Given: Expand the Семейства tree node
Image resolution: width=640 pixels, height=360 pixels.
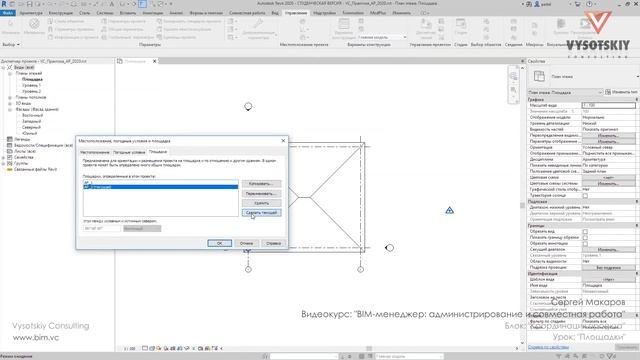Looking at the screenshot, I should click(3, 157).
